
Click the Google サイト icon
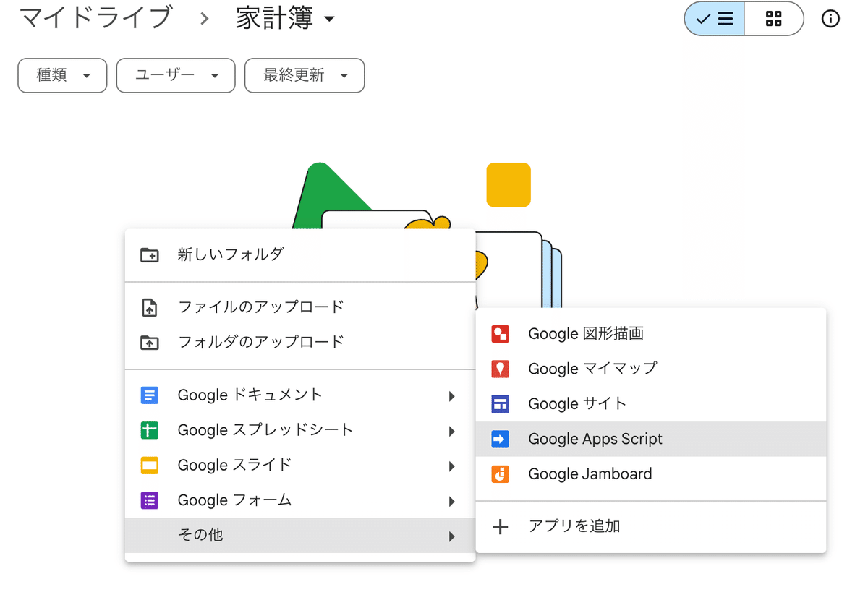500,404
